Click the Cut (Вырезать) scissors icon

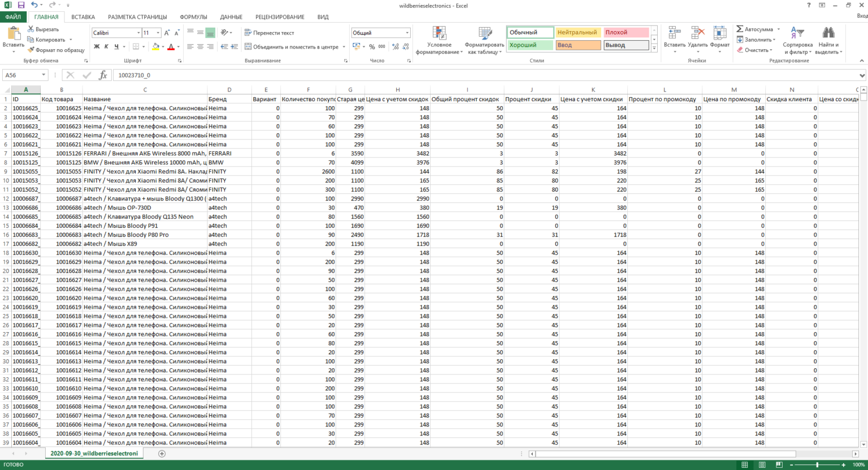point(31,29)
